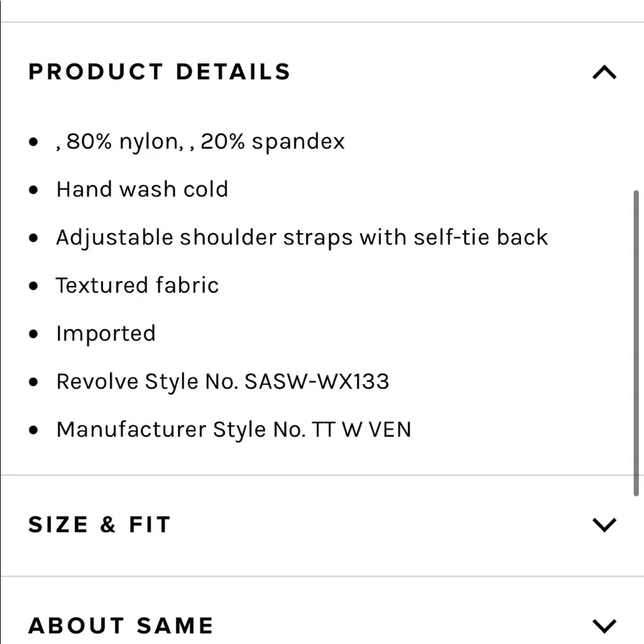Click the 'Manufacturer Style No.' label
This screenshot has width=644, height=644.
[180, 430]
